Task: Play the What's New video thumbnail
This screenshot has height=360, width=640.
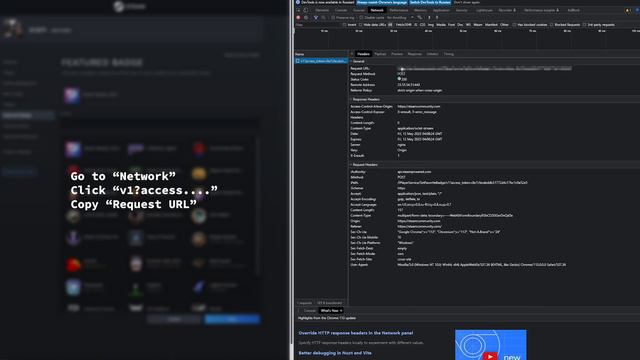Action: tap(491, 345)
